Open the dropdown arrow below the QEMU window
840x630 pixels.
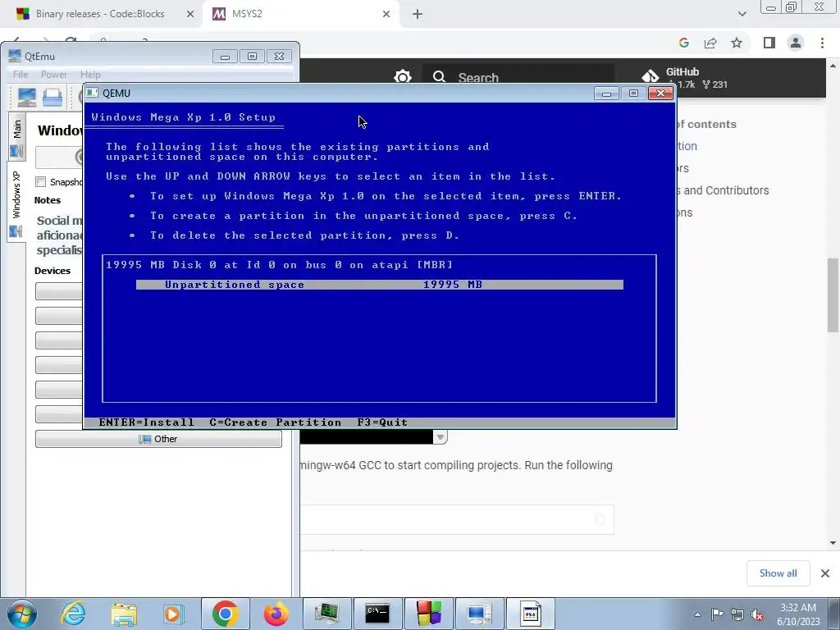point(440,437)
